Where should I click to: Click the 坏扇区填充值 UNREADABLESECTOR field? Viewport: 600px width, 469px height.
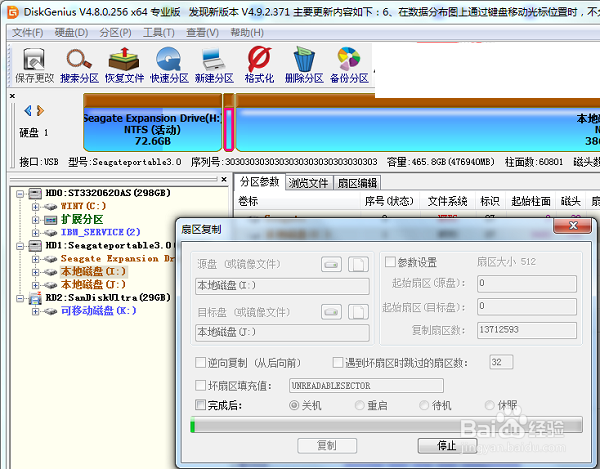(366, 386)
